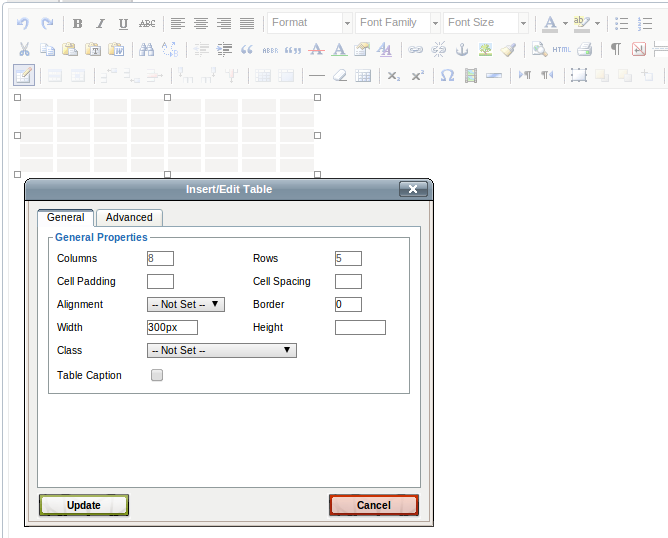Open the Font Family dropdown

[398, 23]
